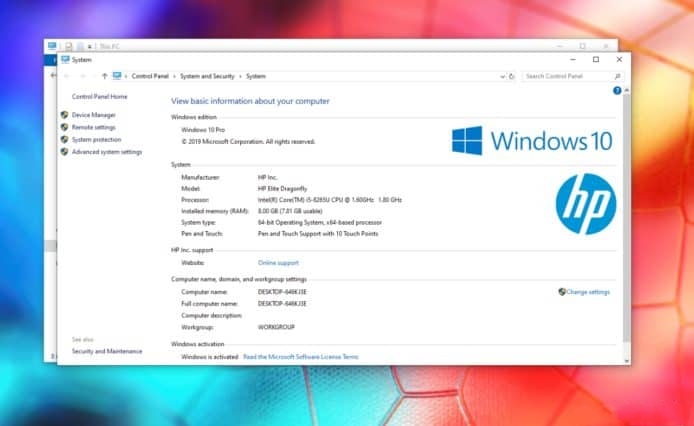Image resolution: width=694 pixels, height=426 pixels.
Task: Click Control Panel in the breadcrumb
Action: tap(150, 77)
